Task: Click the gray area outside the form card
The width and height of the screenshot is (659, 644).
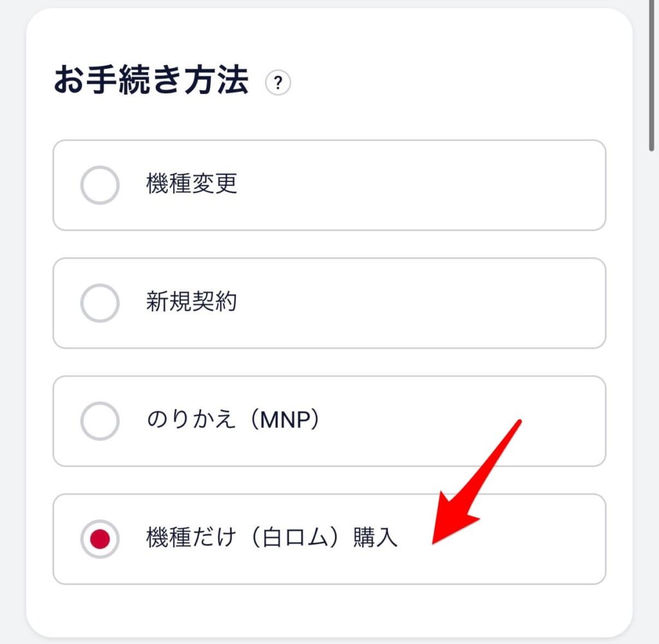Action: [x=10, y=322]
